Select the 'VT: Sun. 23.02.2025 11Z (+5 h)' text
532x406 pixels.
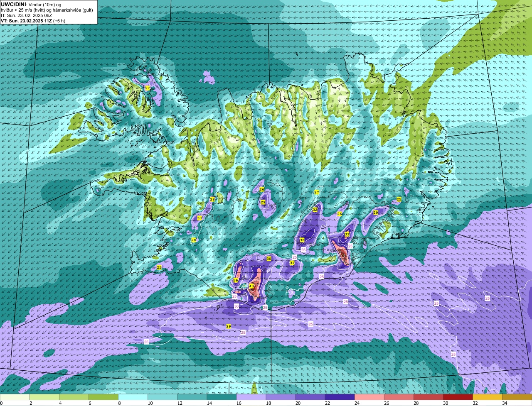coord(33,21)
